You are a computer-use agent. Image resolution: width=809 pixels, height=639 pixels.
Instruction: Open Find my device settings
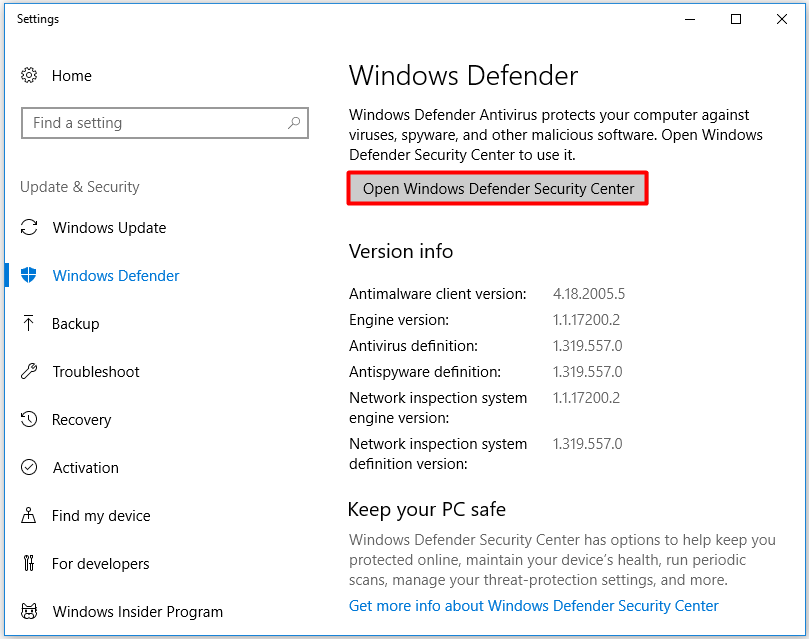101,516
